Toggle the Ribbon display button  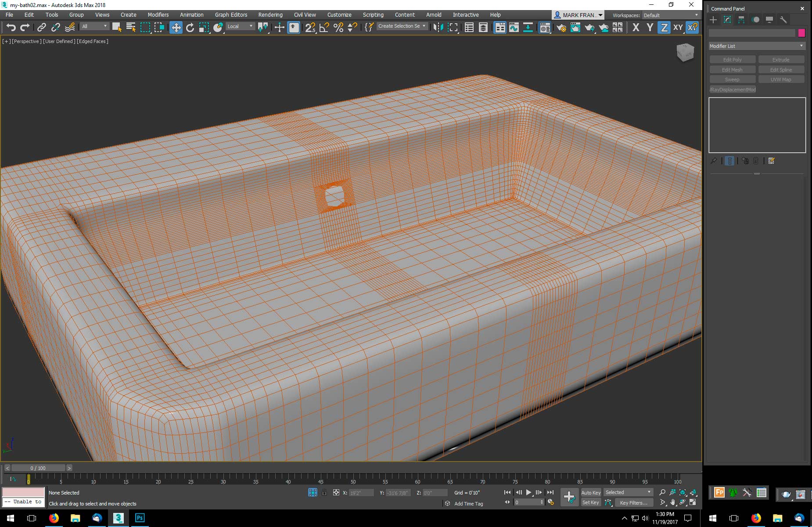(x=500, y=27)
